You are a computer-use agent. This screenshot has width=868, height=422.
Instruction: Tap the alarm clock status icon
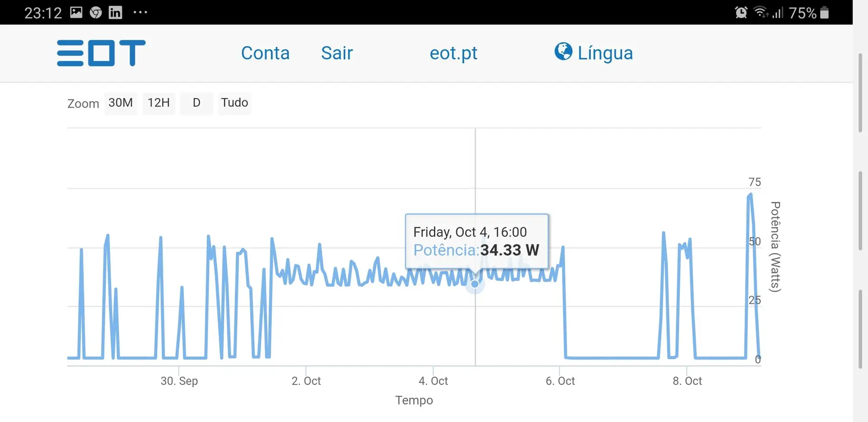tap(741, 12)
